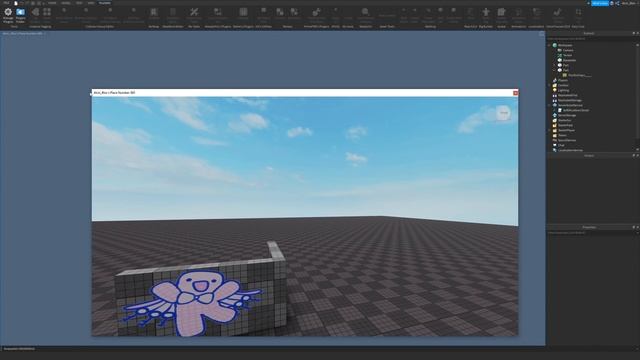Viewport: 640px width, 360px height.
Task: Close the floating viewport window
Action: (x=515, y=93)
